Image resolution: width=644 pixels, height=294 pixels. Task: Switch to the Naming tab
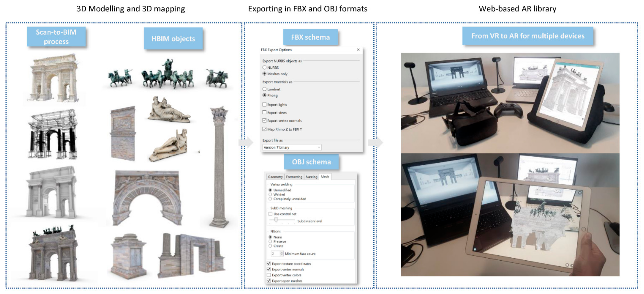point(311,177)
